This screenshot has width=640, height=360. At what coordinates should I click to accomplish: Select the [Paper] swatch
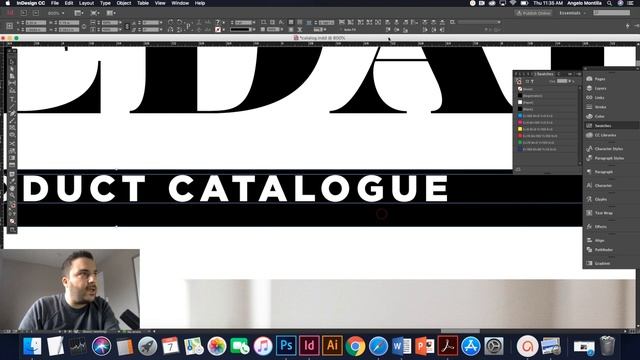click(547, 102)
